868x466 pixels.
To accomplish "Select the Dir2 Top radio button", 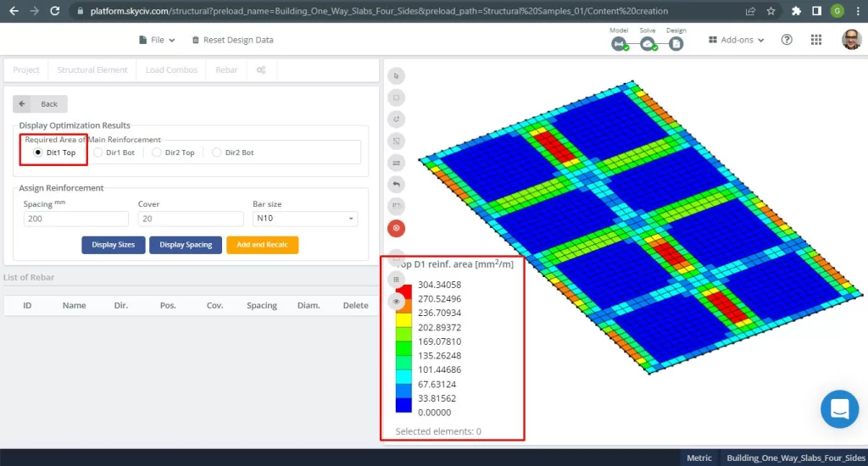I will pos(157,153).
